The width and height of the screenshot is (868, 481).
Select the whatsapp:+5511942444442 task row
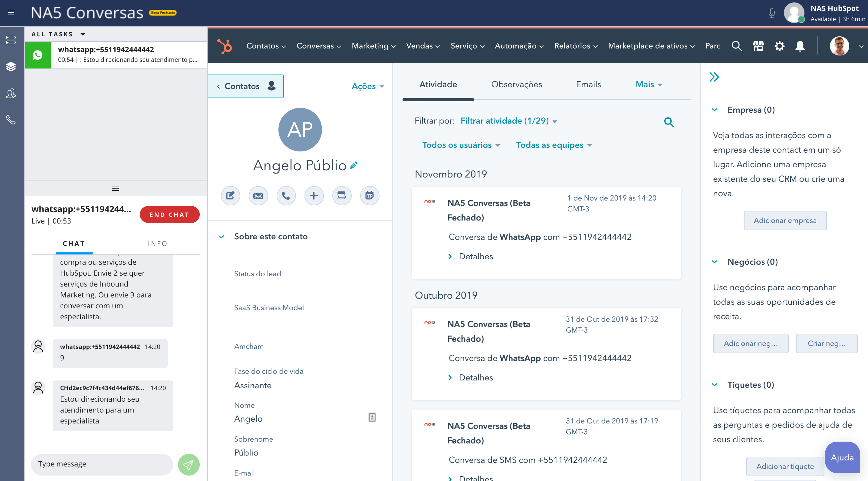point(116,55)
